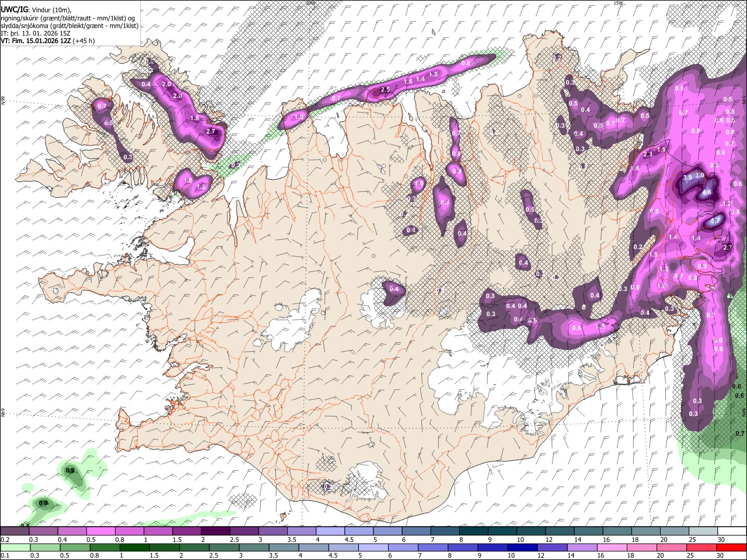Select the 0.5–0.8 green rain legend swatch
The image size is (747, 560).
point(75,547)
